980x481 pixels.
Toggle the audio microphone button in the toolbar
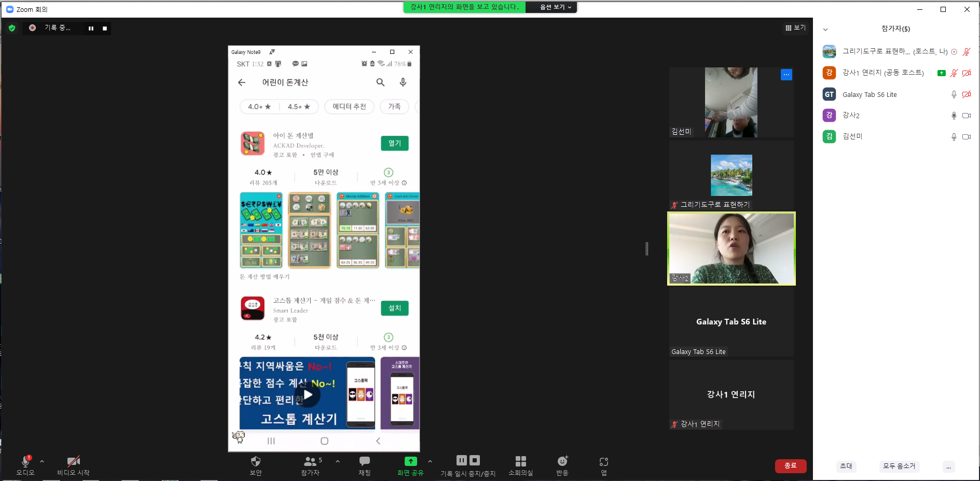click(x=25, y=465)
